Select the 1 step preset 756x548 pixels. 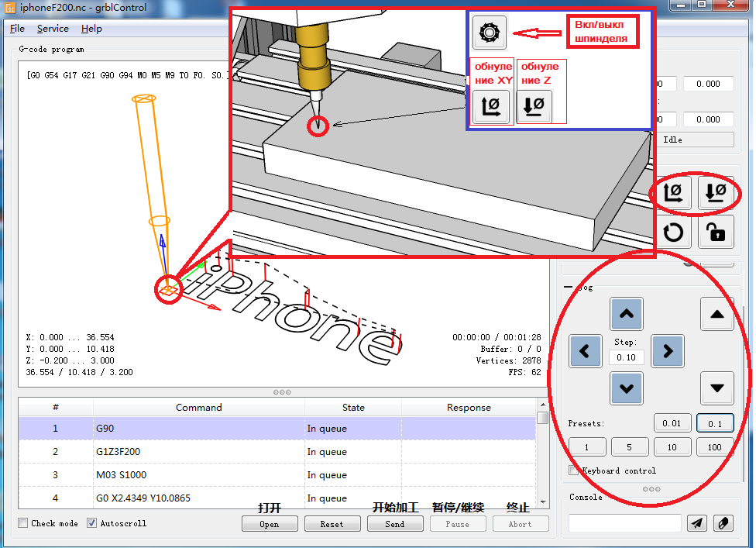pos(587,447)
